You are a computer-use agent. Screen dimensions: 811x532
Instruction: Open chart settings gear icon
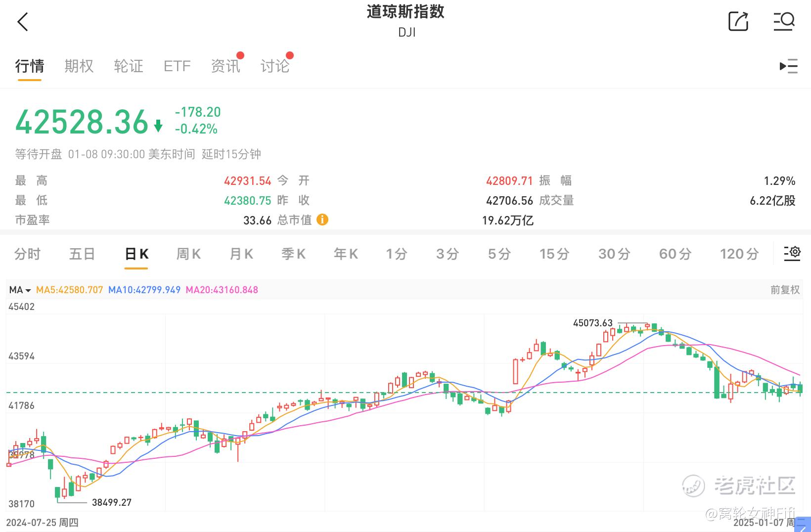point(792,253)
